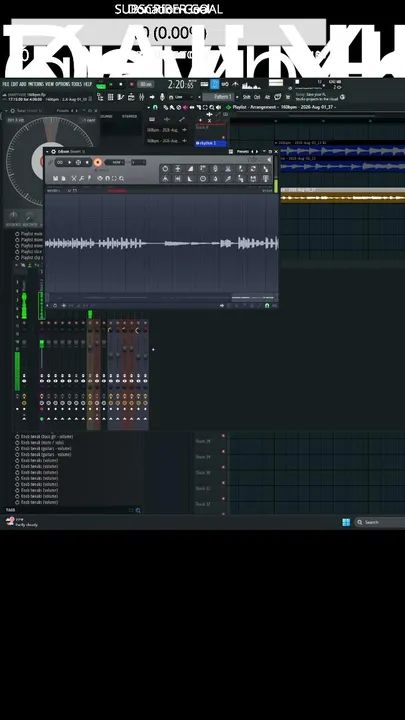Click Edison horizontal scrollbar under waveform

click(x=162, y=298)
